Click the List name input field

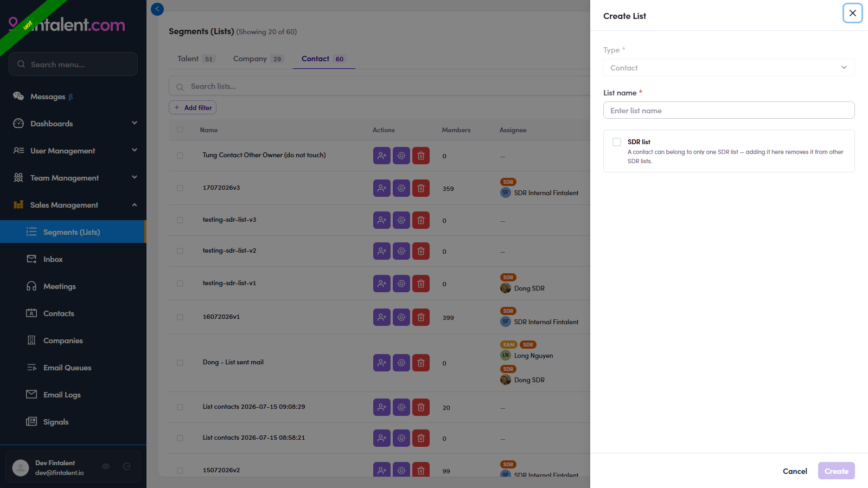point(729,110)
